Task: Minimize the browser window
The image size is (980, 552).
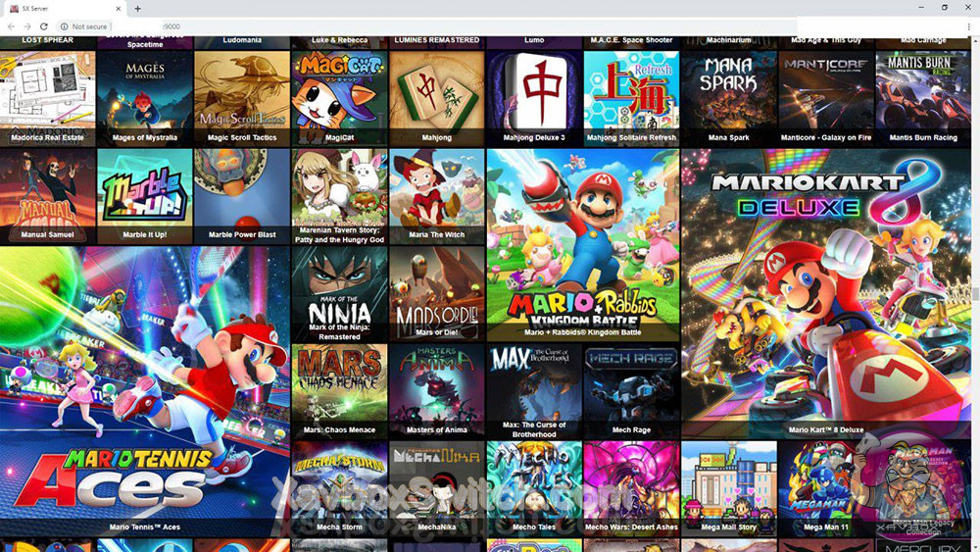Action: 921,8
